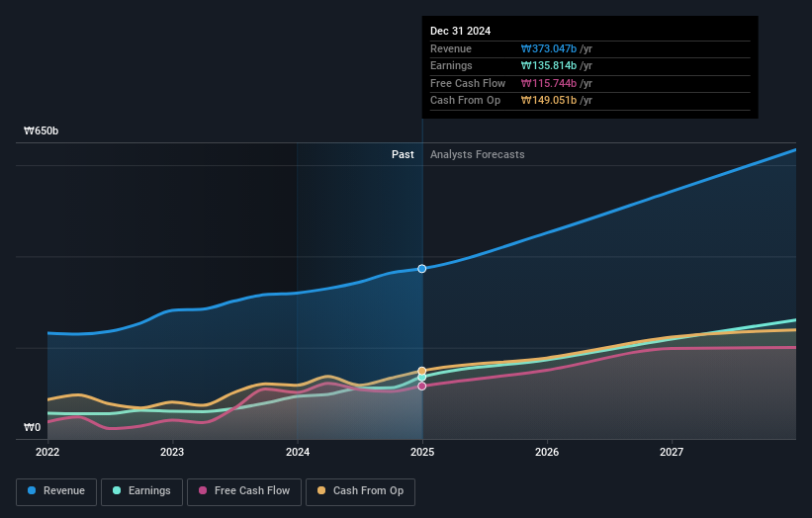Click the Earnings row label in tooltip
812x518 pixels.
pyautogui.click(x=451, y=65)
